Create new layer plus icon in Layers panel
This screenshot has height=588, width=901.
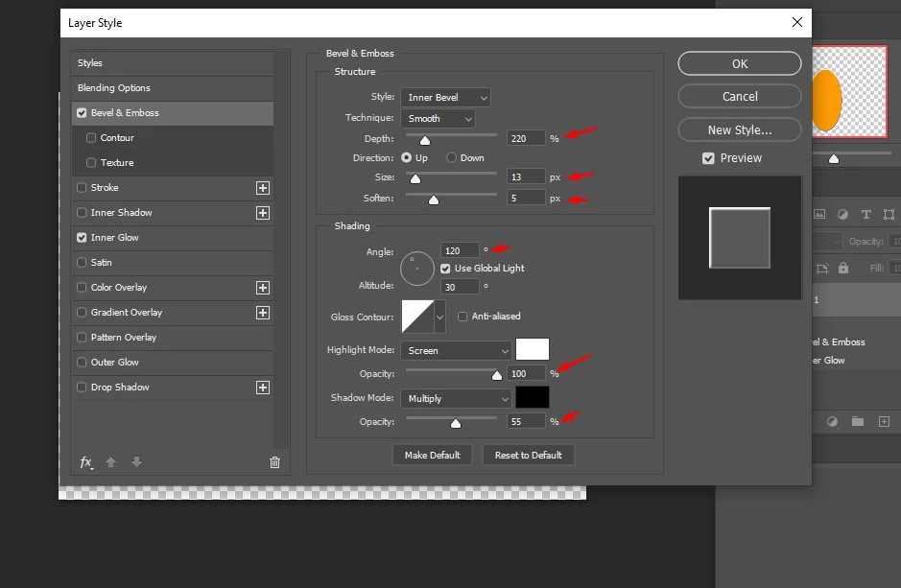[884, 421]
